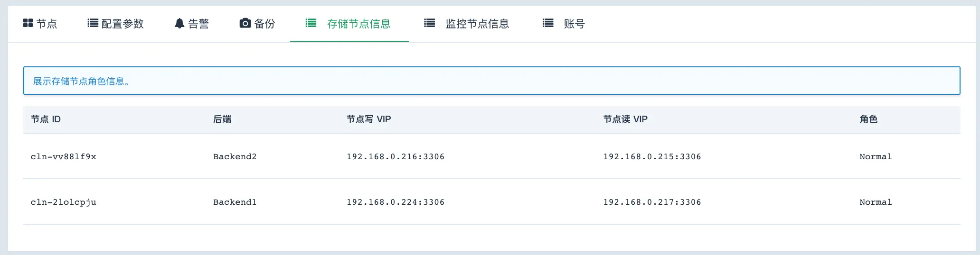
Task: Open the 备份 tab
Action: tap(257, 24)
